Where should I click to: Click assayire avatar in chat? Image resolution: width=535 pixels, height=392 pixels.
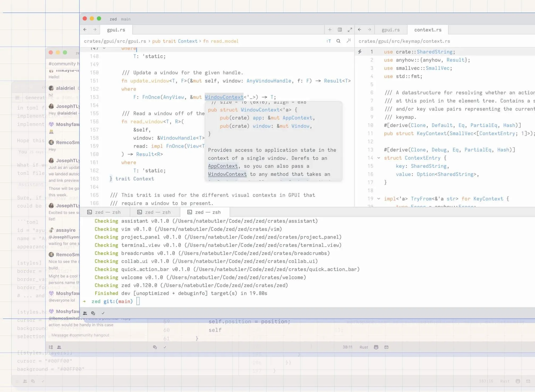click(x=51, y=230)
